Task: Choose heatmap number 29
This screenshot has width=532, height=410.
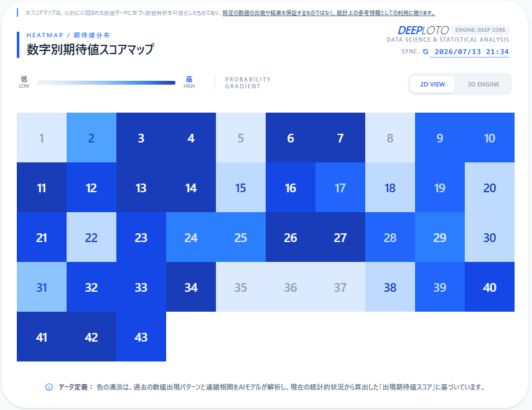Action: 440,237
